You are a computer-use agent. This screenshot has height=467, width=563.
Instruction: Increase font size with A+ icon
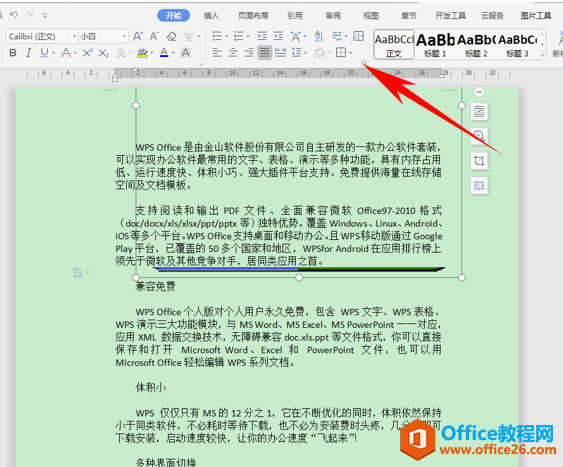coord(138,36)
